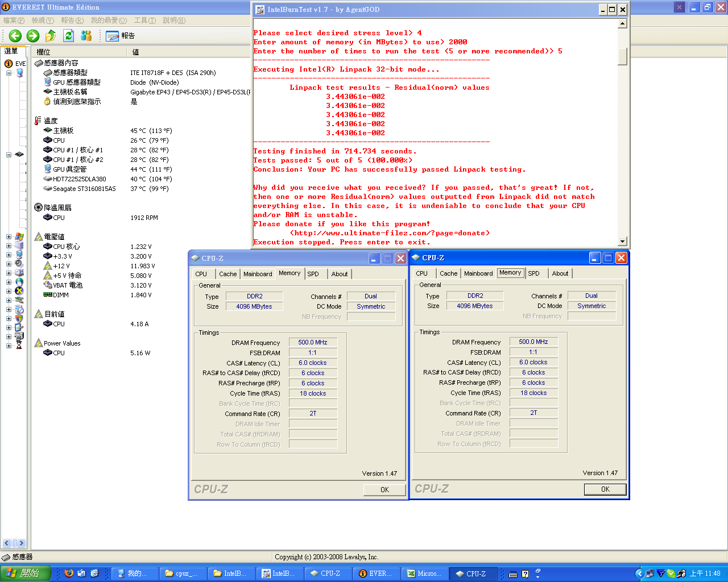Click the green Back arrow in EVEREST toolbar
The height and width of the screenshot is (582, 728).
[x=15, y=36]
